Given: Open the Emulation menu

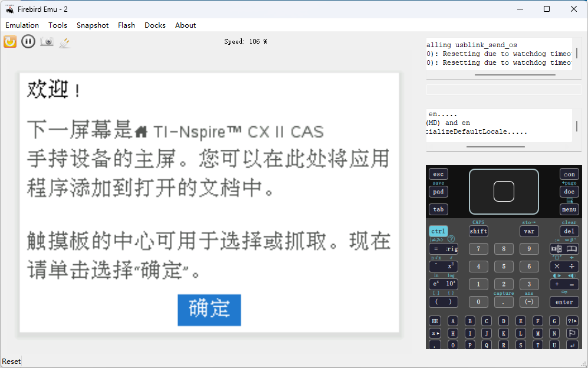Looking at the screenshot, I should (22, 25).
